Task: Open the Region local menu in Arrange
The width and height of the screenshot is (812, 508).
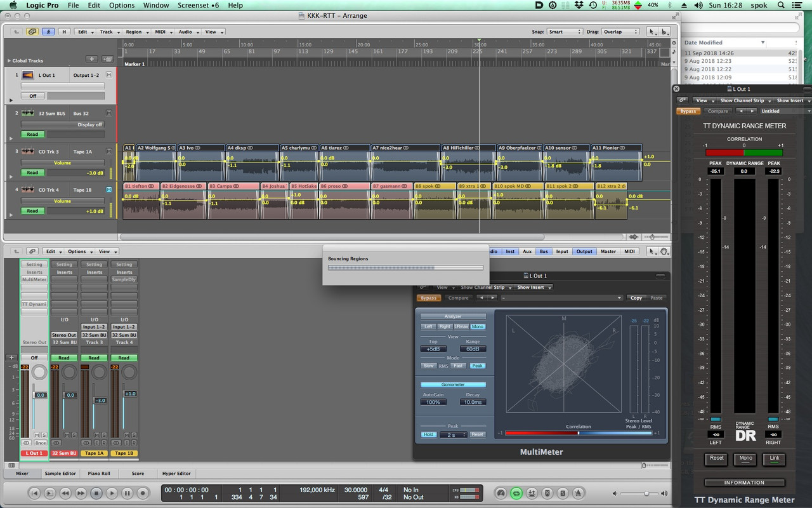Action: pyautogui.click(x=136, y=32)
